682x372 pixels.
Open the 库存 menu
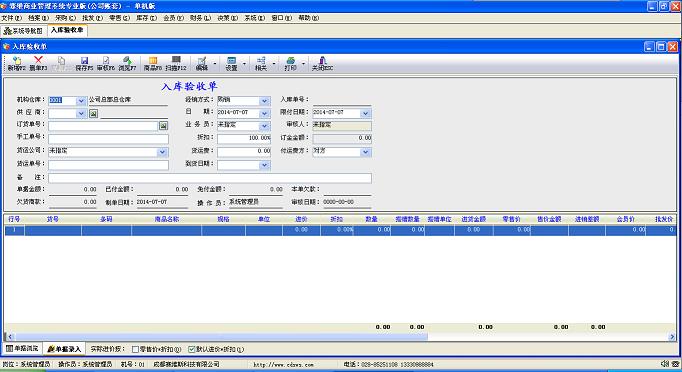(x=146, y=18)
